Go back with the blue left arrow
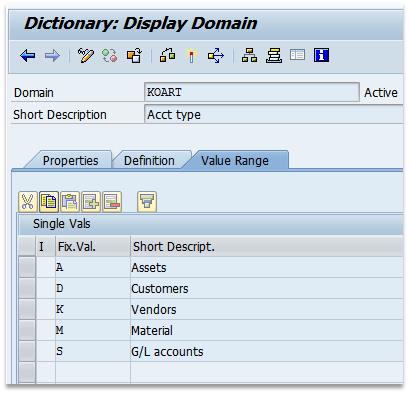Viewport: 409px width, 394px height. [x=28, y=55]
